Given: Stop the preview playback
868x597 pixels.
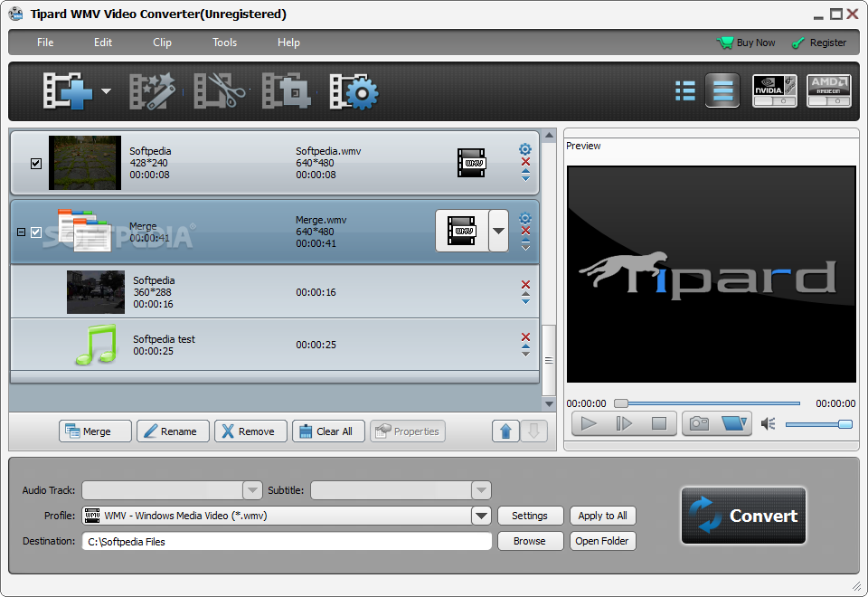Looking at the screenshot, I should (659, 424).
